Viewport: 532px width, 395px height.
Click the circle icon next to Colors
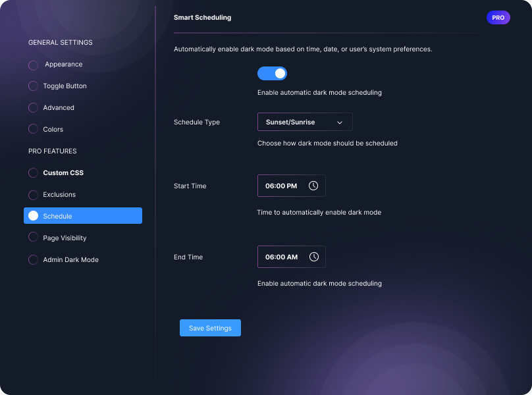[x=33, y=130]
